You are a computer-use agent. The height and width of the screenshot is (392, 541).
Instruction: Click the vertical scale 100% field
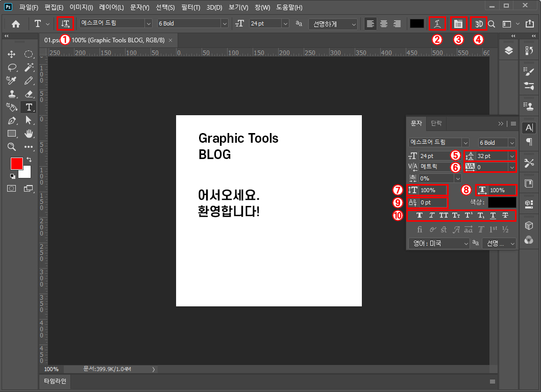(x=433, y=190)
